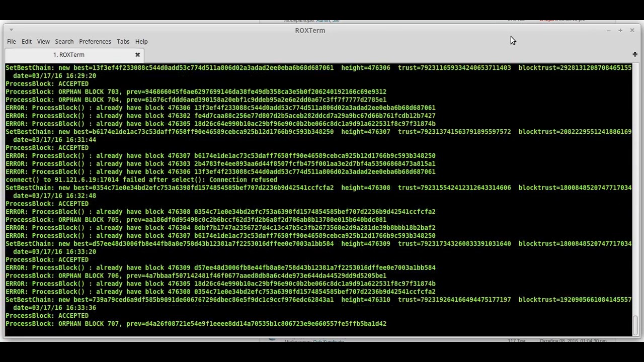Click the 'date=03/17/16 16:29:20' text
The width and height of the screenshot is (644, 362).
click(54, 75)
